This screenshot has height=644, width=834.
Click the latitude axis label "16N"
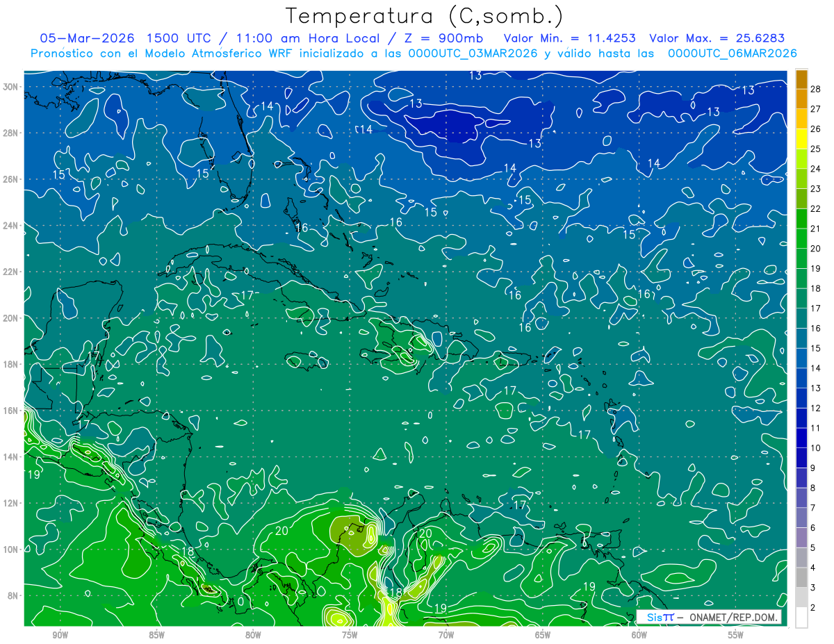pyautogui.click(x=10, y=411)
